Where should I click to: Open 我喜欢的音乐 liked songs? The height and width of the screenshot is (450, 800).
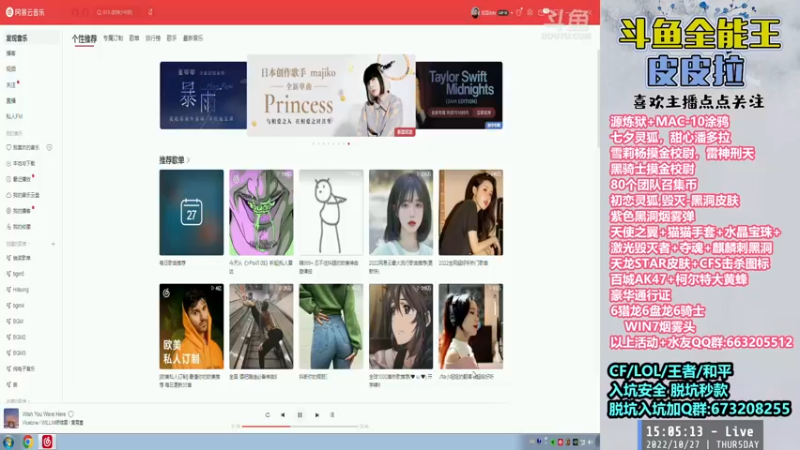click(x=23, y=147)
